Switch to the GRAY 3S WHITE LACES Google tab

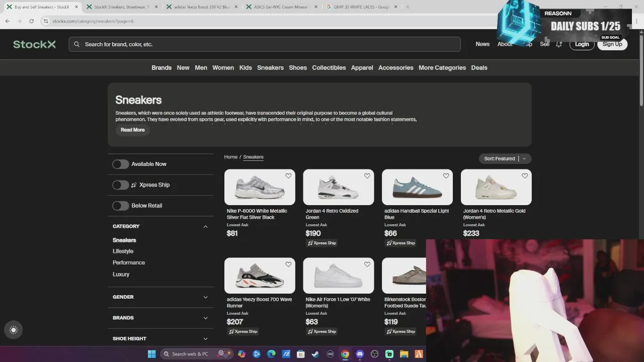pos(360,7)
